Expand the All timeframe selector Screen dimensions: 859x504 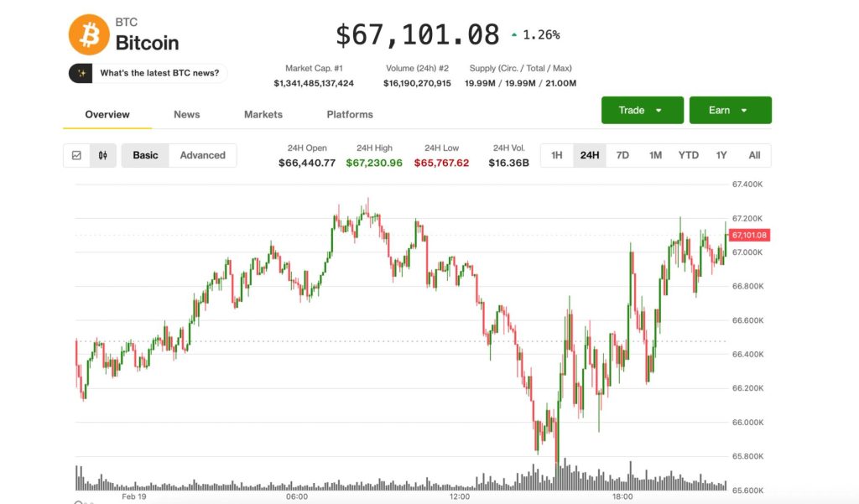point(753,155)
